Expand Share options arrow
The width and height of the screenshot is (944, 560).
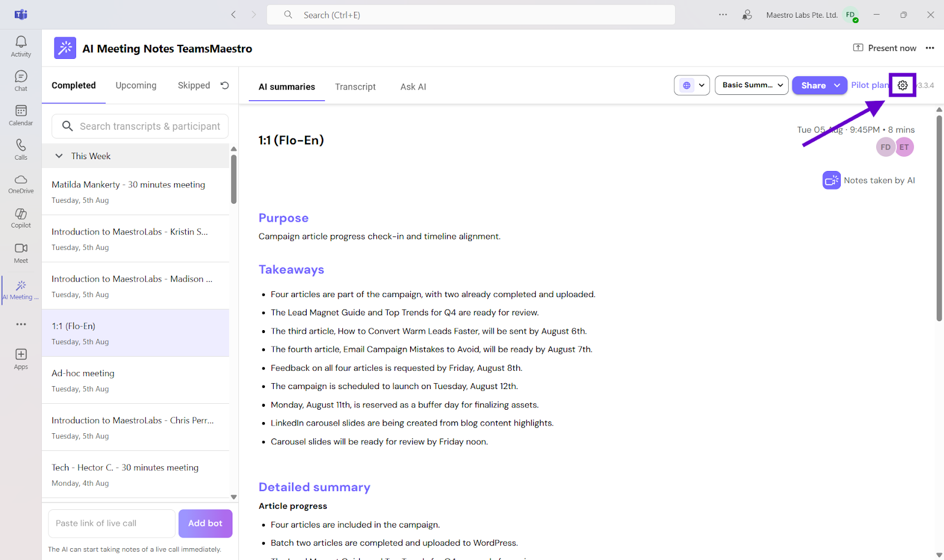pos(837,85)
